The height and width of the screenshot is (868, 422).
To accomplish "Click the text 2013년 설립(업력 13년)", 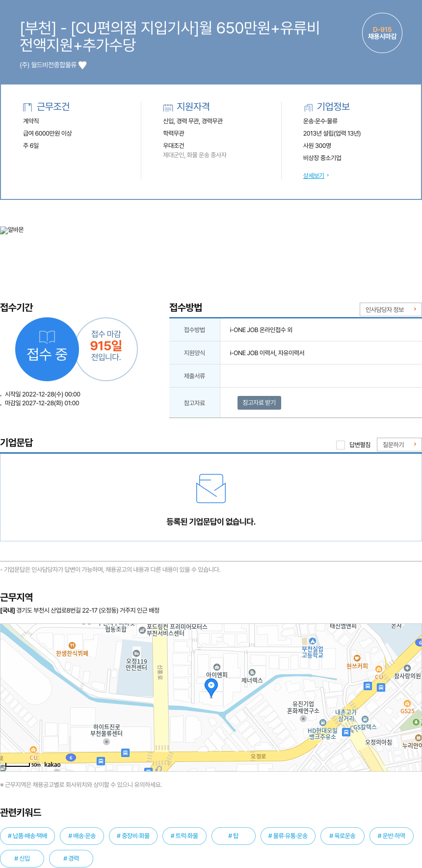I will [332, 133].
